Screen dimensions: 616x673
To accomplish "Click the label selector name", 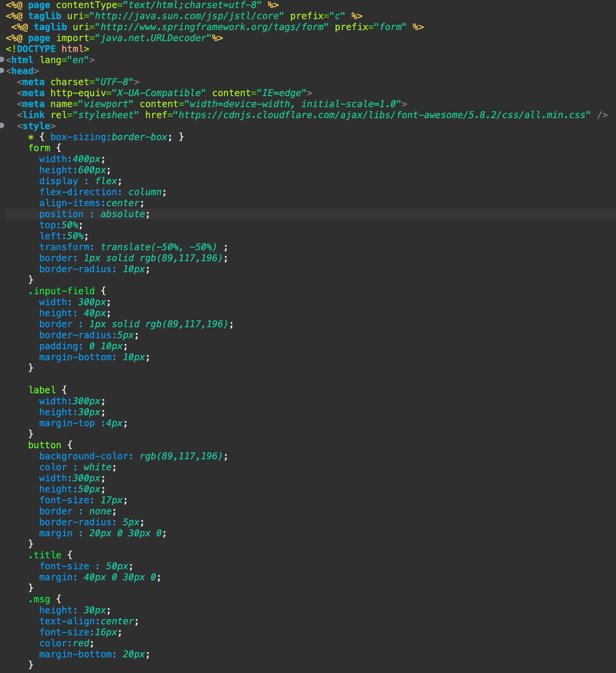I will tap(42, 390).
